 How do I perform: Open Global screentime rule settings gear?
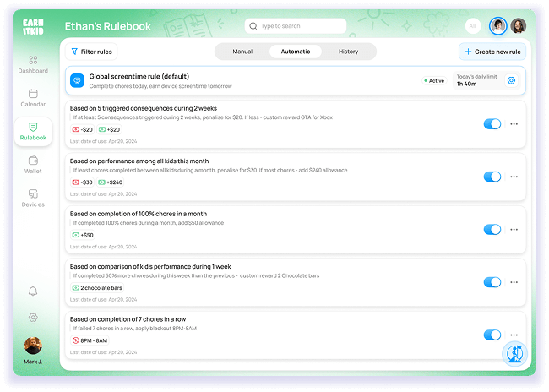tap(511, 81)
